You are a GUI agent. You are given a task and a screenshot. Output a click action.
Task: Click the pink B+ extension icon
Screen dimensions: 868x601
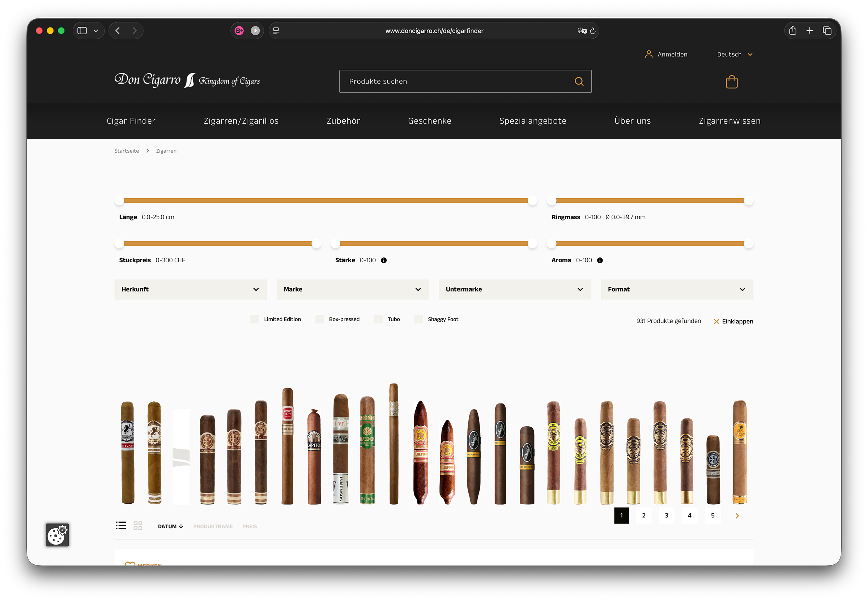coord(239,30)
